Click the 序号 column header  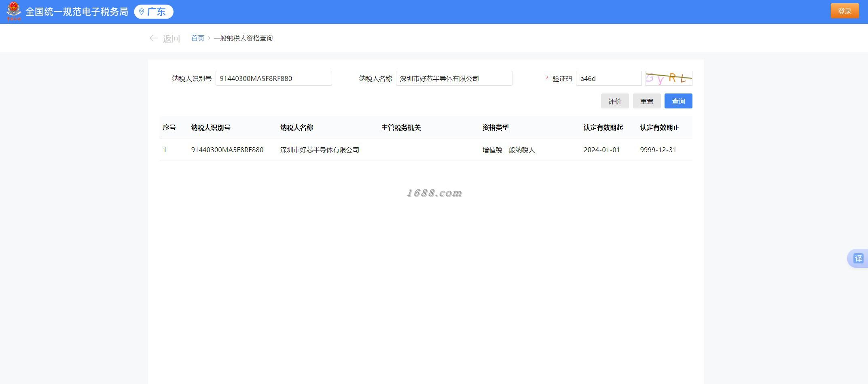click(x=169, y=127)
